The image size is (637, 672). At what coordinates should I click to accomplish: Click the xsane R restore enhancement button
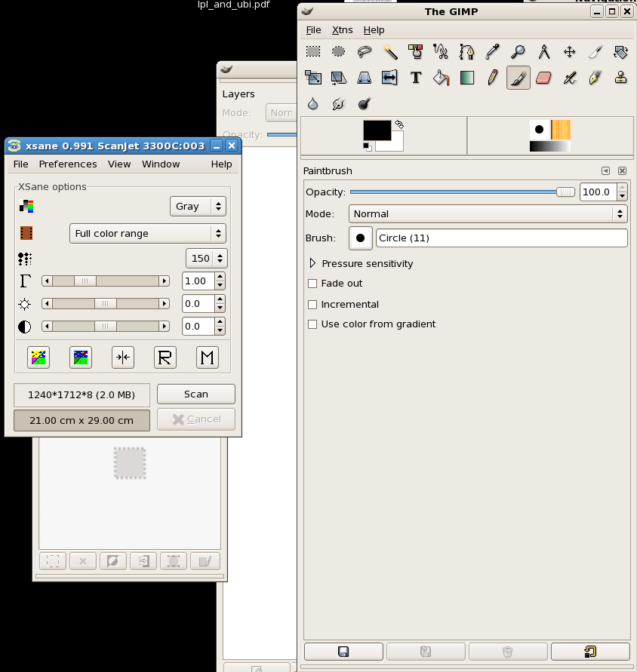click(165, 357)
